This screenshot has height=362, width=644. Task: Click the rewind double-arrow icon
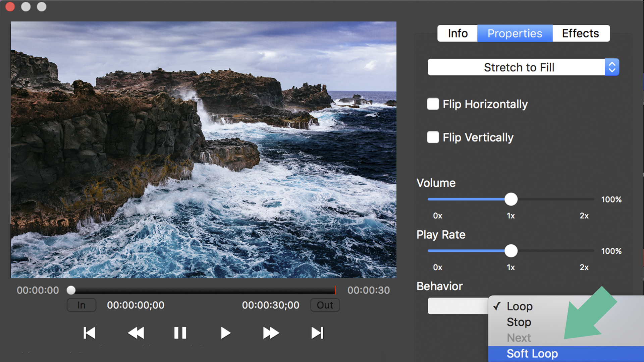coord(136,333)
